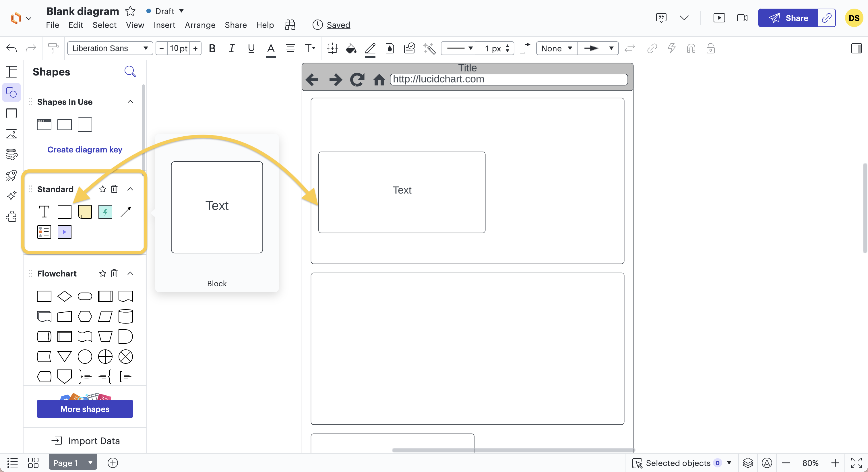Image resolution: width=868 pixels, height=472 pixels.
Task: Click the More shapes button
Action: 85,409
